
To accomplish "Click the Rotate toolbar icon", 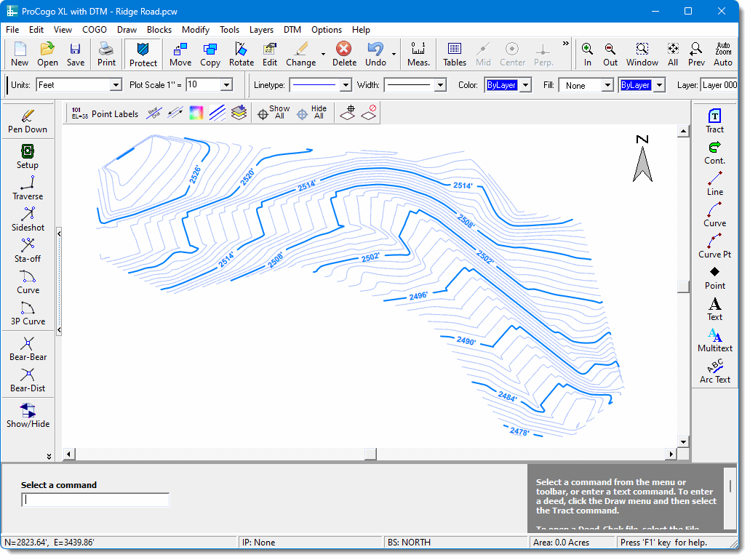I will coord(242,54).
